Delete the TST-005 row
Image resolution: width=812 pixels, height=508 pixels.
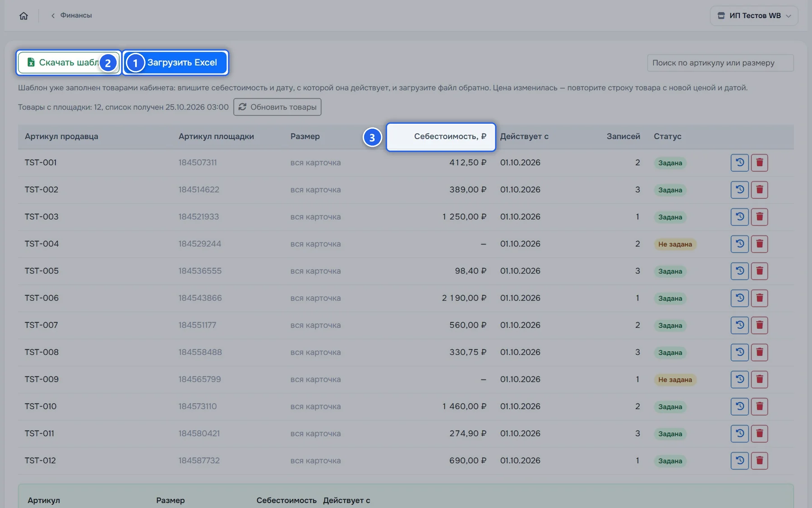pyautogui.click(x=760, y=271)
